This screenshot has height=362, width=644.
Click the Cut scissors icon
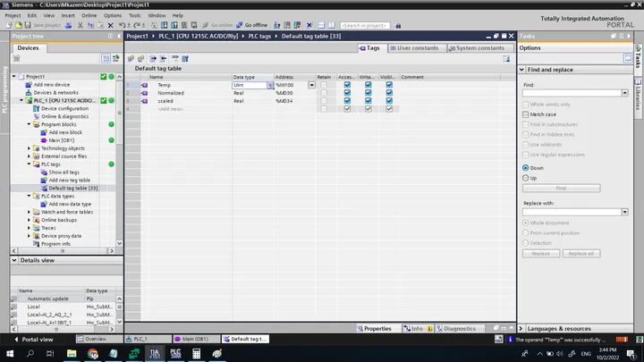80,25
